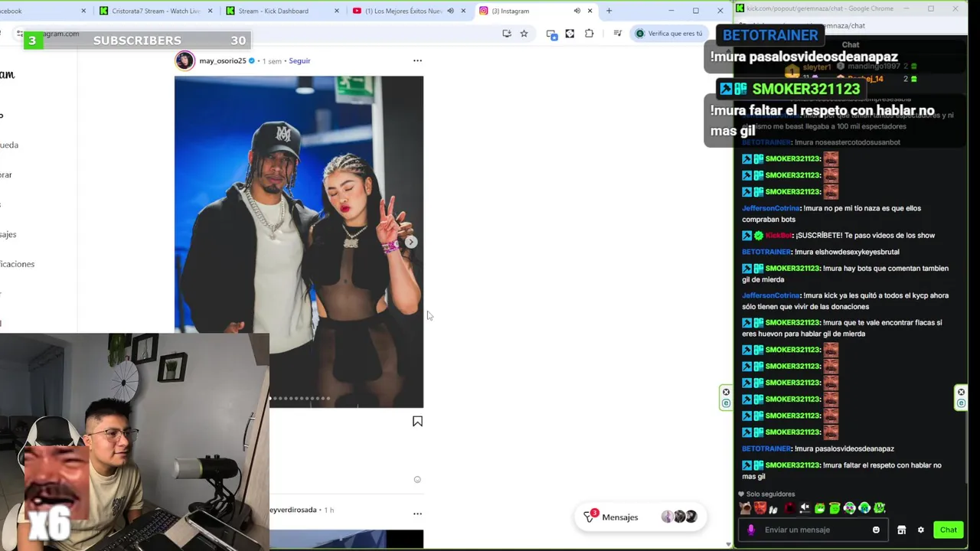Image resolution: width=980 pixels, height=551 pixels.
Task: Click the Seguir link next to may_osorio25
Action: [299, 60]
